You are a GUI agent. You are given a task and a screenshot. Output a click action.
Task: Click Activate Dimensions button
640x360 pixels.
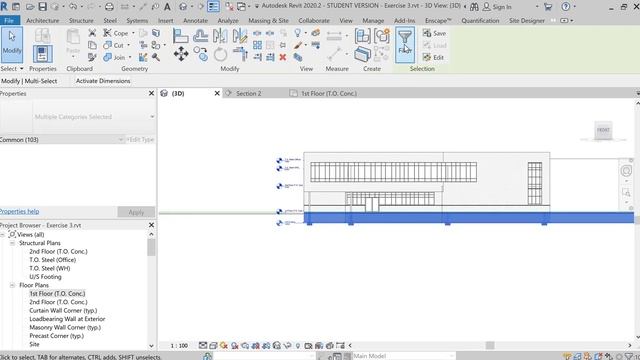point(103,81)
